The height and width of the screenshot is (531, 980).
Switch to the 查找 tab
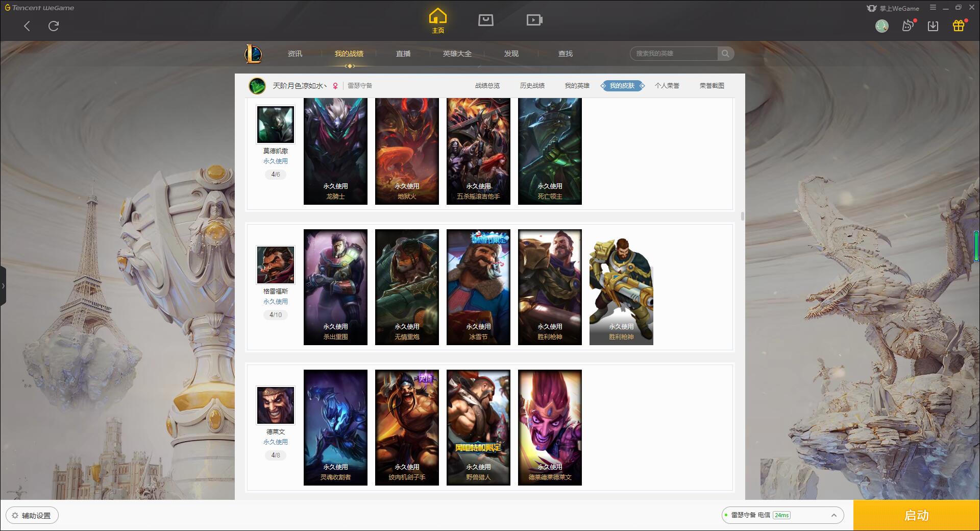pyautogui.click(x=566, y=54)
